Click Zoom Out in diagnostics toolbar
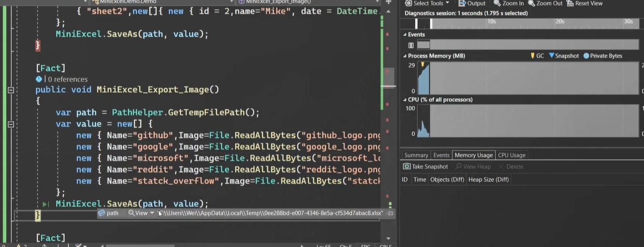Screen dimensions: 644x247 pyautogui.click(x=545, y=3)
